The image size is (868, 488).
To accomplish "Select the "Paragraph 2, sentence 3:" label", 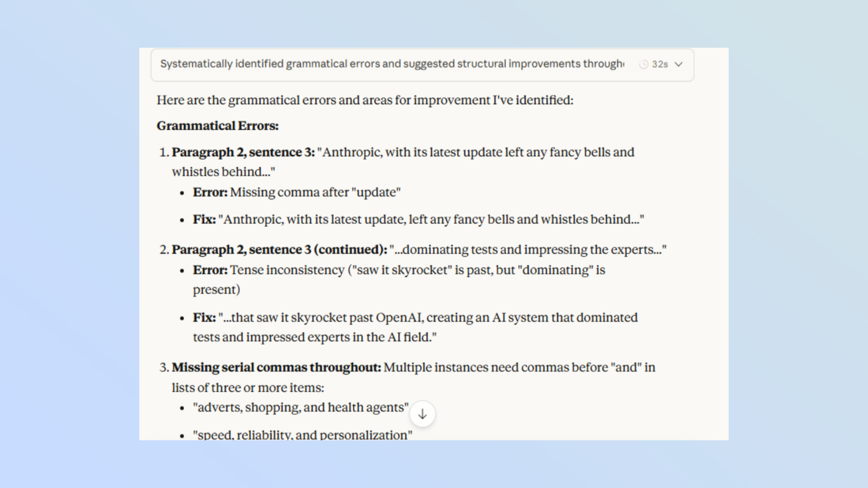I will [243, 152].
